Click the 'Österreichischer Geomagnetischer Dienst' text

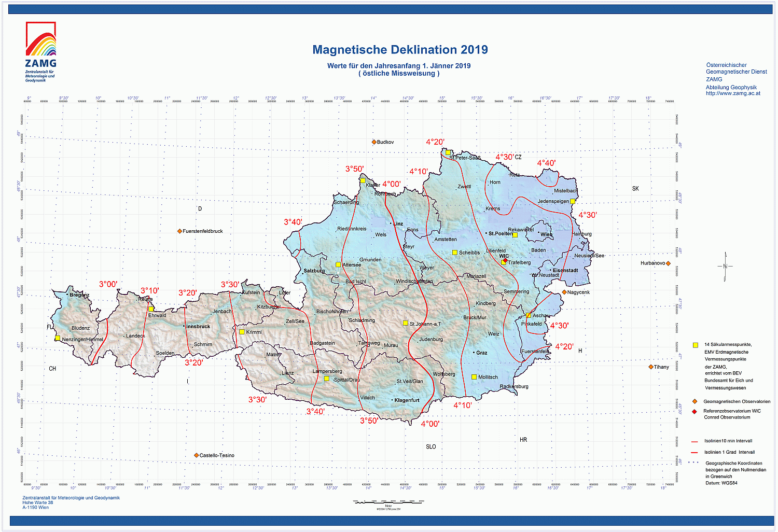tap(737, 68)
